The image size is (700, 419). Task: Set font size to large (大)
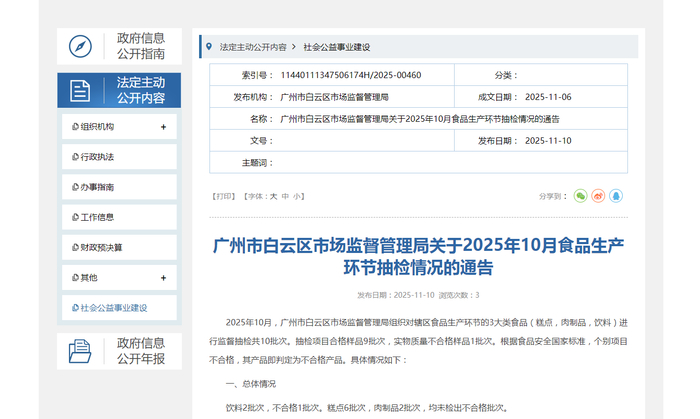(272, 197)
